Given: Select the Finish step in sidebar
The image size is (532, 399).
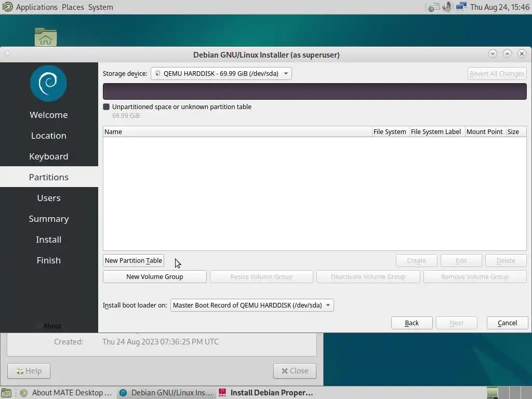Looking at the screenshot, I should 49,260.
